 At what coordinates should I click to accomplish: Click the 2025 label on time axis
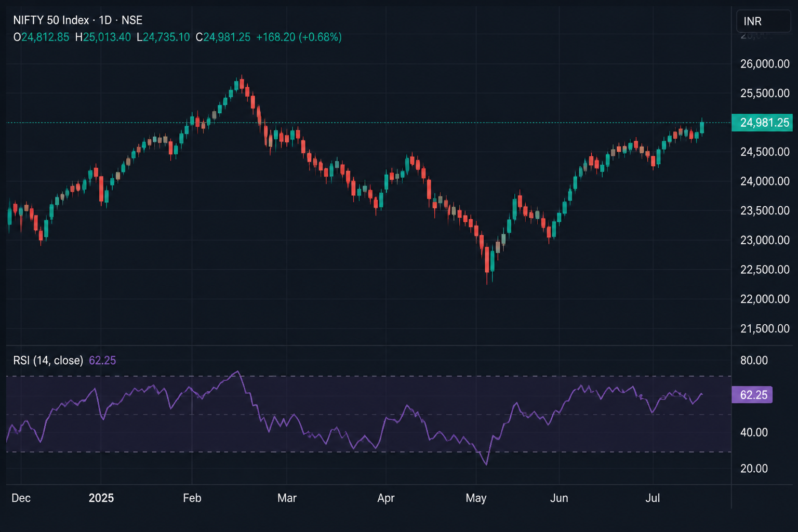tap(101, 498)
